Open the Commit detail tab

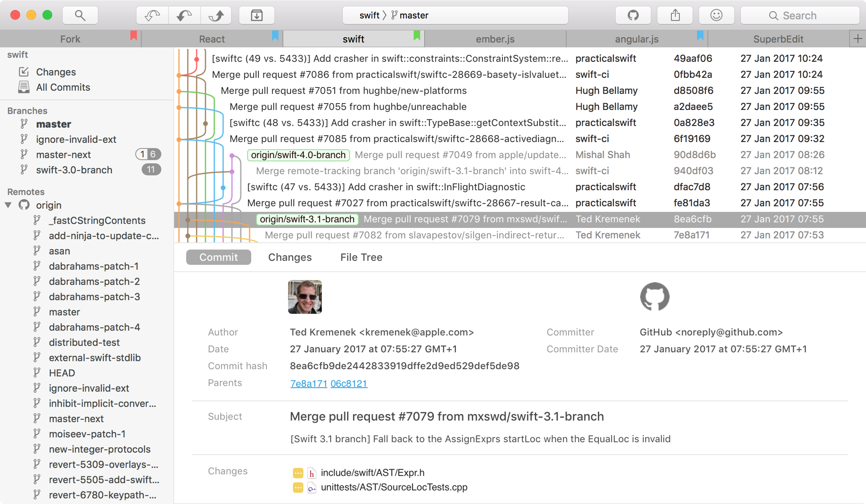coord(219,257)
